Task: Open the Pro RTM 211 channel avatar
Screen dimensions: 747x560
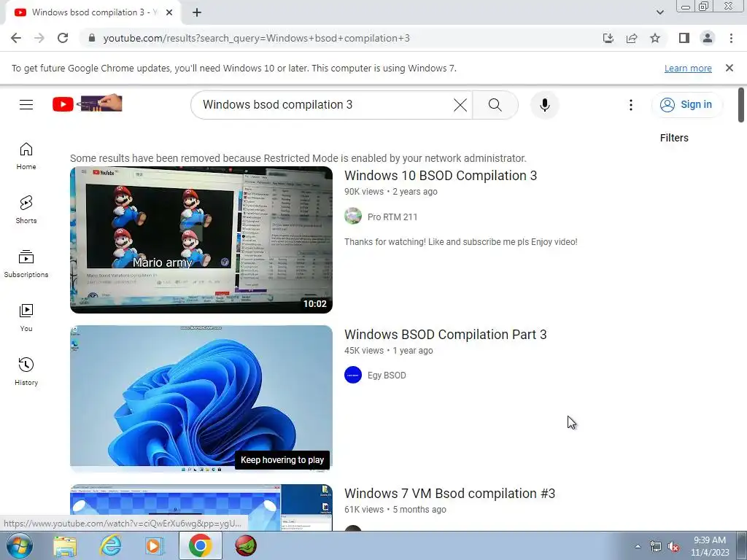Action: point(353,216)
